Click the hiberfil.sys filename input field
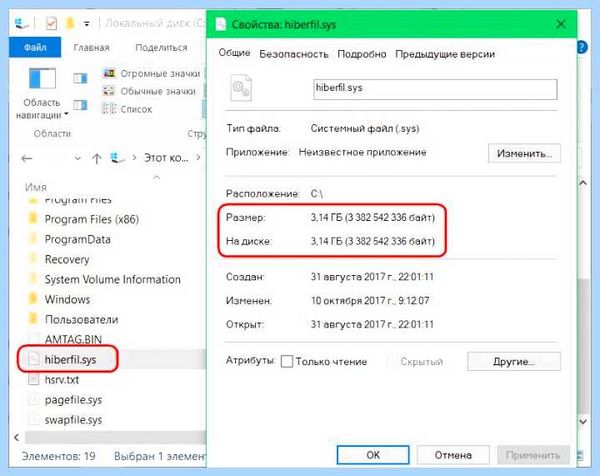Image resolution: width=600 pixels, height=476 pixels. (435, 89)
